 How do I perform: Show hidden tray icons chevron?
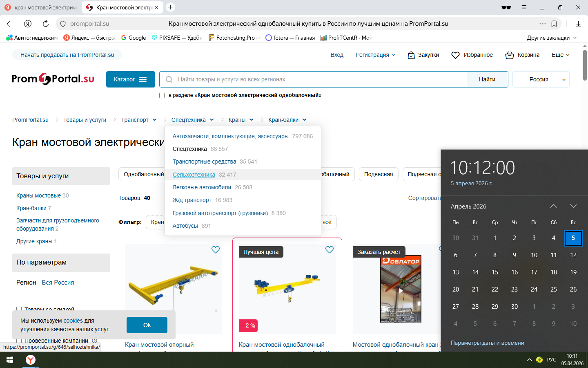click(x=530, y=360)
